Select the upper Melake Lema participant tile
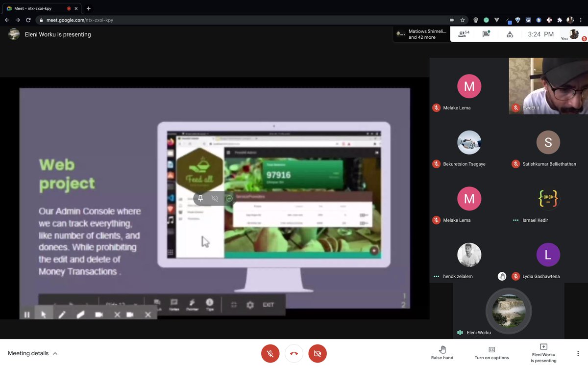588x368 pixels. (x=469, y=86)
